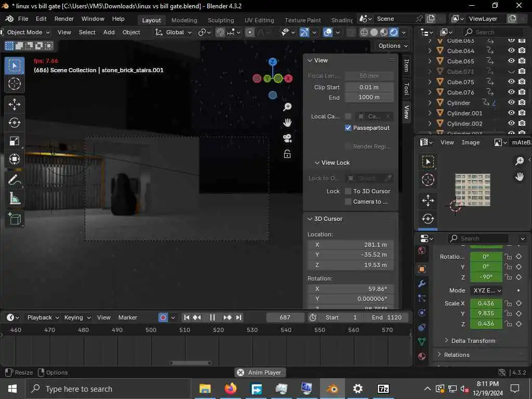The image size is (532, 399).
Task: Open the Object Data green triangle tab
Action: (422, 342)
